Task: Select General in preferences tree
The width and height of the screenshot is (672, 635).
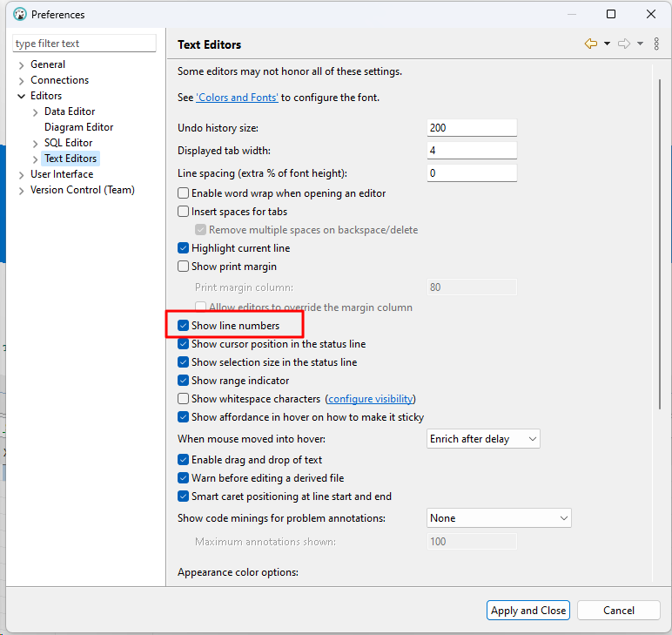Action: (x=48, y=64)
